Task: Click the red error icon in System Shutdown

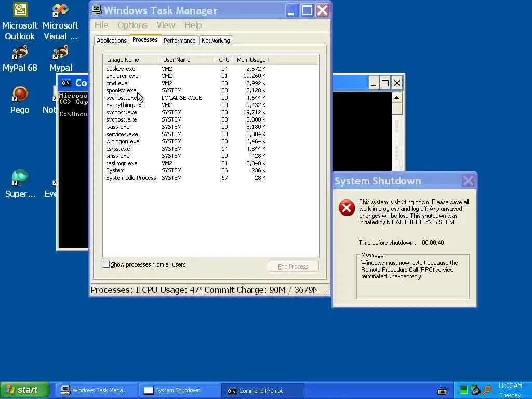Action: coord(347,208)
